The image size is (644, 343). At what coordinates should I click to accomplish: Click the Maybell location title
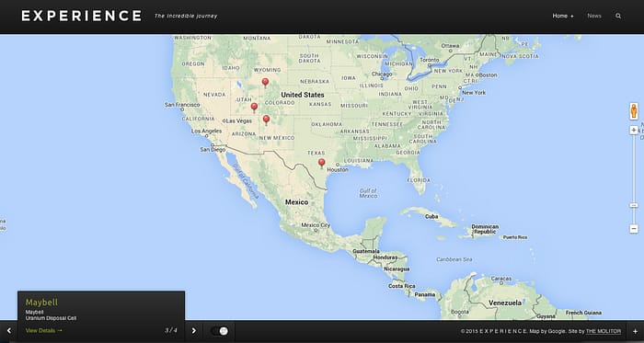pyautogui.click(x=41, y=303)
